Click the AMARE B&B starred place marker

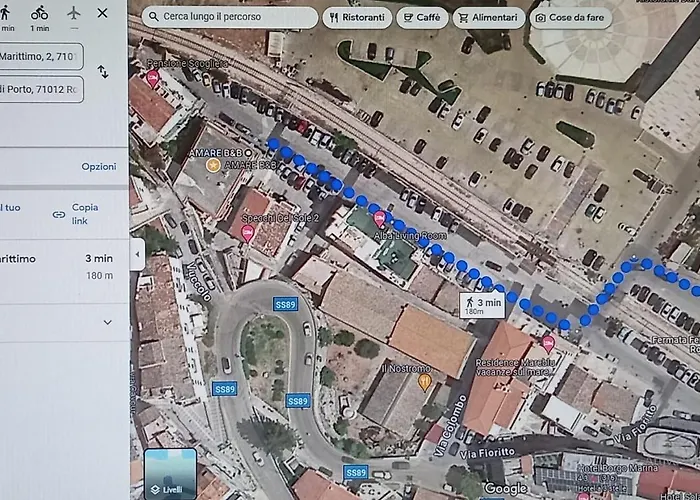[x=213, y=165]
